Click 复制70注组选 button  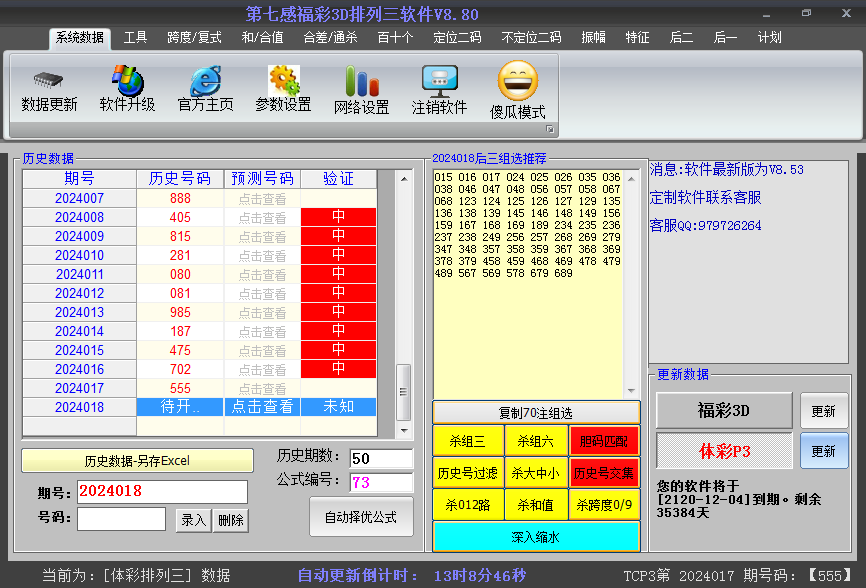536,413
